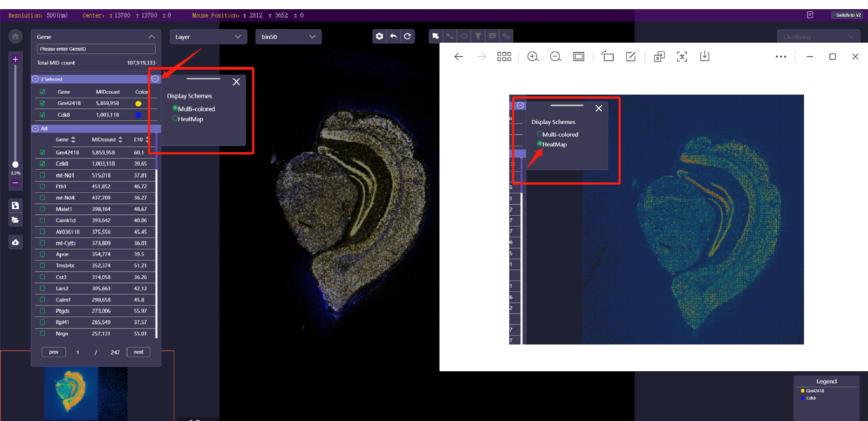Open the bin50 dropdown
The height and width of the screenshot is (421, 868).
tap(288, 37)
